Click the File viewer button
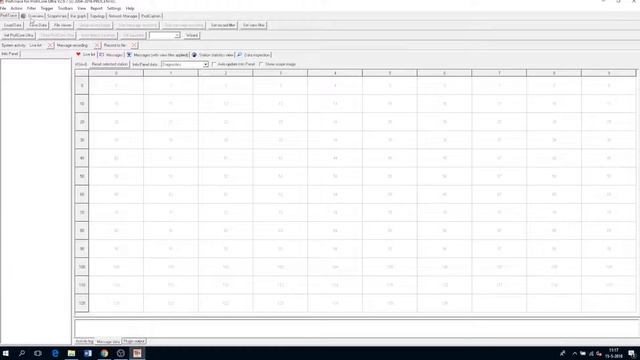The width and height of the screenshot is (640, 360). (x=62, y=25)
